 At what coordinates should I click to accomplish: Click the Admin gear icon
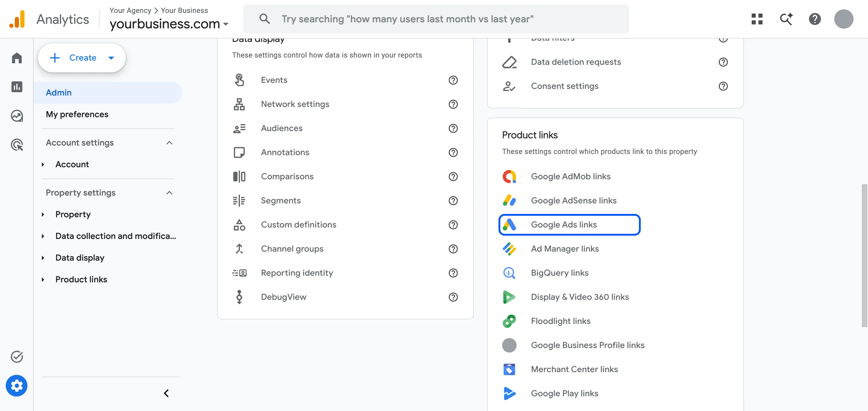point(17,385)
